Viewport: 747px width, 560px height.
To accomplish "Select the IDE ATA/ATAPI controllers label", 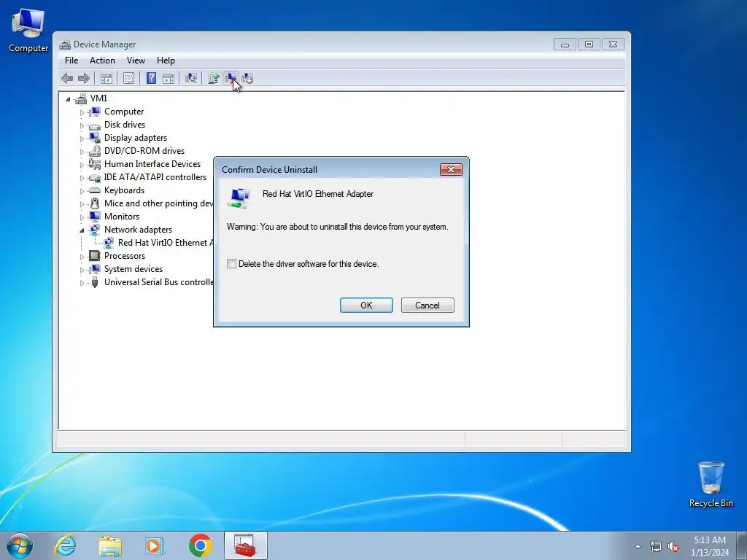I will [x=155, y=177].
